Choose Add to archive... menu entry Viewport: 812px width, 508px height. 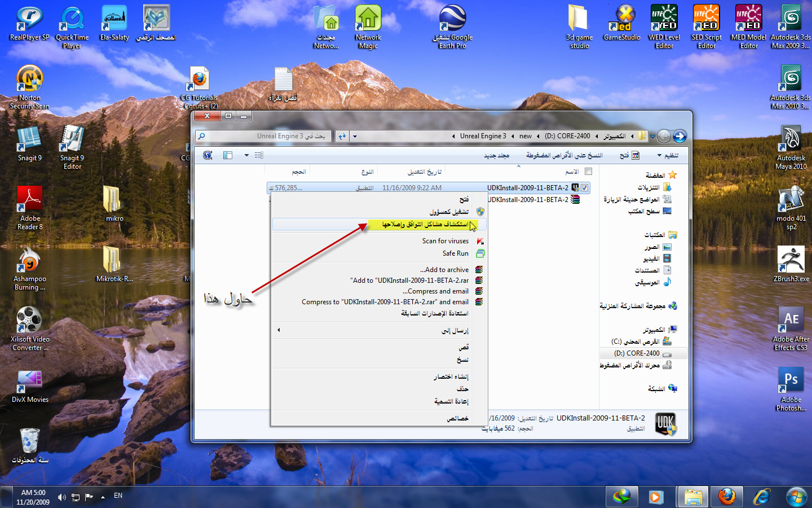pos(379,270)
